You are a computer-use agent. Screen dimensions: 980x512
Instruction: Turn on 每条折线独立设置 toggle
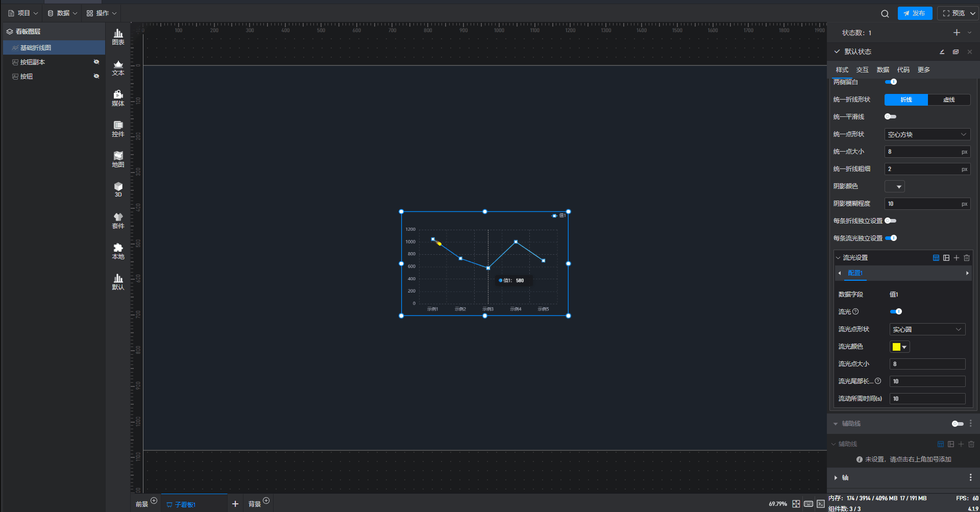click(x=890, y=221)
